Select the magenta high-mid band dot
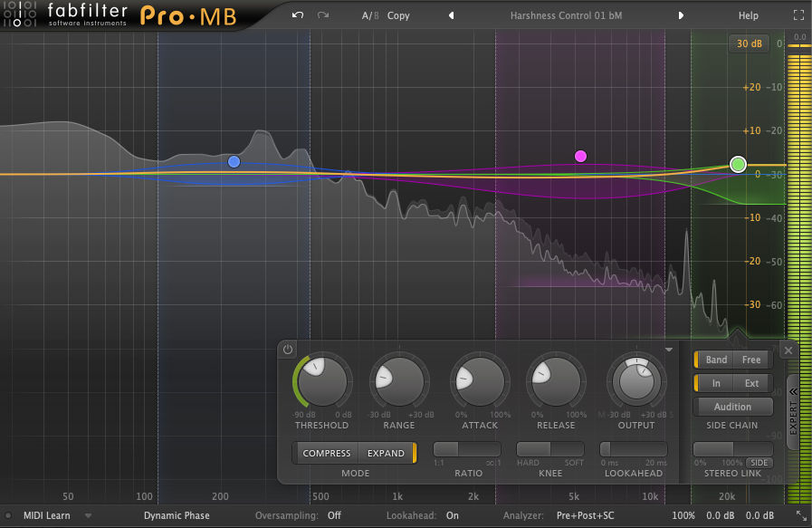812x528 pixels. (x=580, y=156)
